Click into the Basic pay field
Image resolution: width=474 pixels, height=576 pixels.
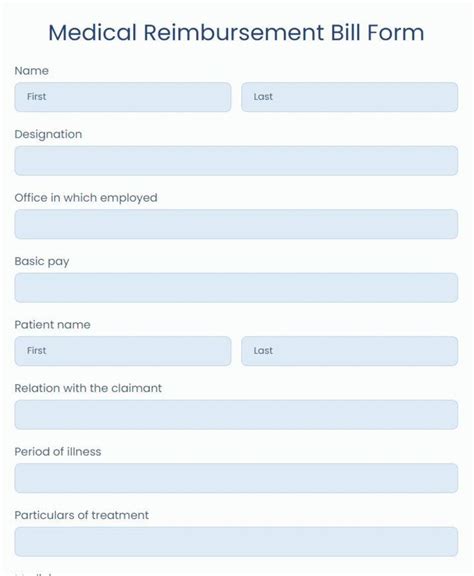pos(236,288)
